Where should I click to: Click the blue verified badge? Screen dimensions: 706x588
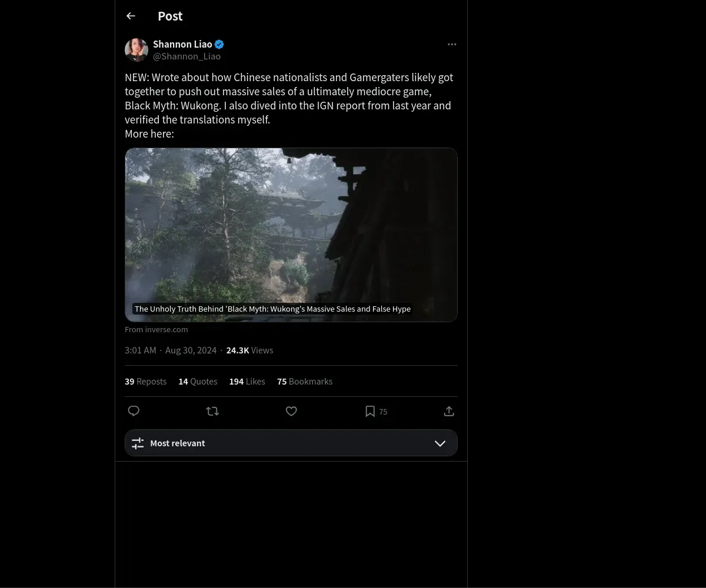[219, 45]
